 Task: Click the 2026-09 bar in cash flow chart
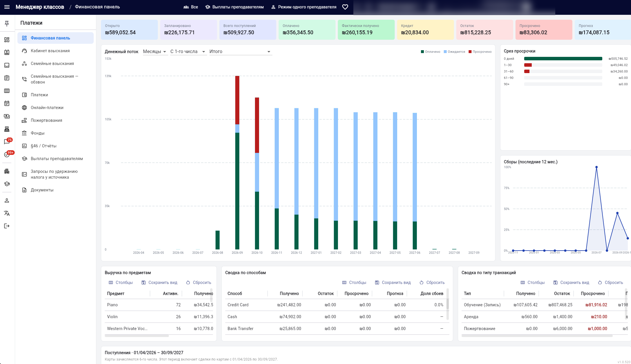coord(237,162)
